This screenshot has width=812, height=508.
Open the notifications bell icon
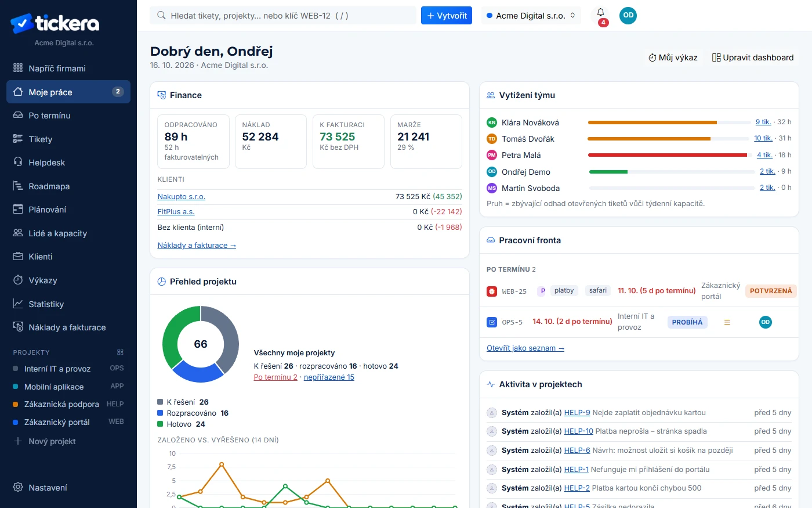[x=600, y=13]
